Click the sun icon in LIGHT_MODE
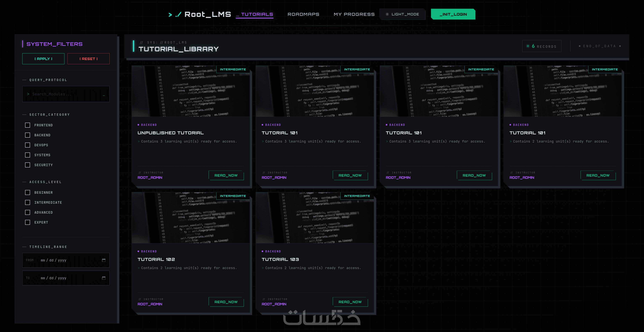The width and height of the screenshot is (644, 332). 387,14
